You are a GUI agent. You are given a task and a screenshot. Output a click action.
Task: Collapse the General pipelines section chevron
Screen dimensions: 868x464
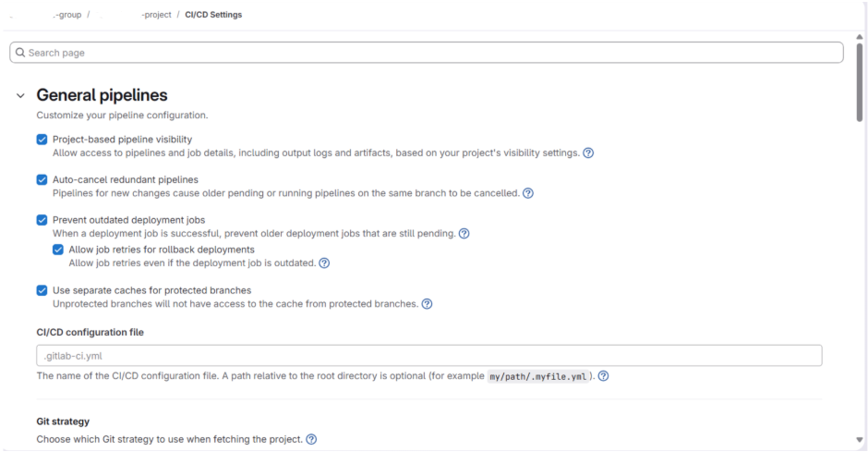click(20, 96)
